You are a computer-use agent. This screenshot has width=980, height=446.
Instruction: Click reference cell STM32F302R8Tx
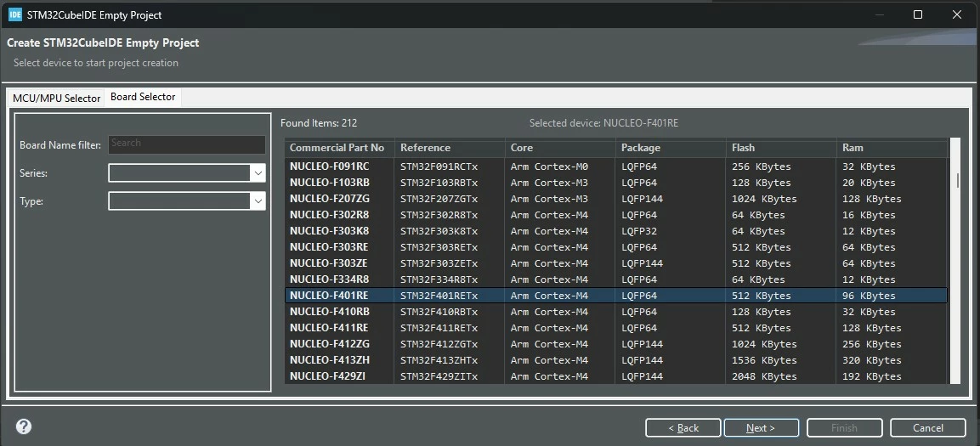(x=439, y=215)
